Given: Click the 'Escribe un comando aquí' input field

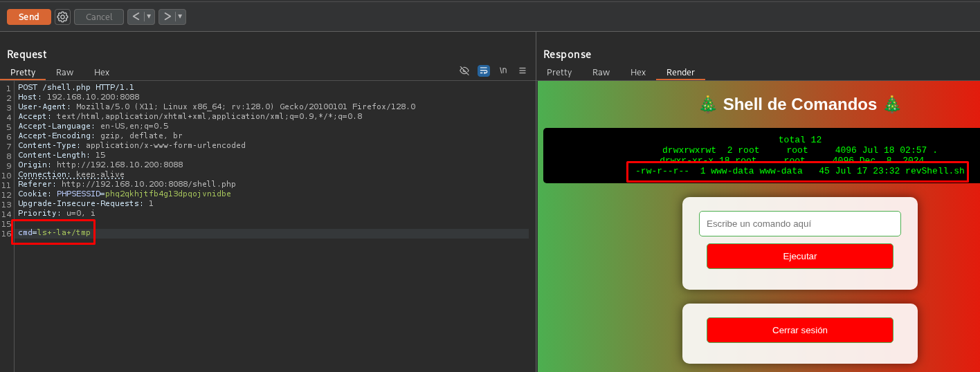Looking at the screenshot, I should (800, 223).
